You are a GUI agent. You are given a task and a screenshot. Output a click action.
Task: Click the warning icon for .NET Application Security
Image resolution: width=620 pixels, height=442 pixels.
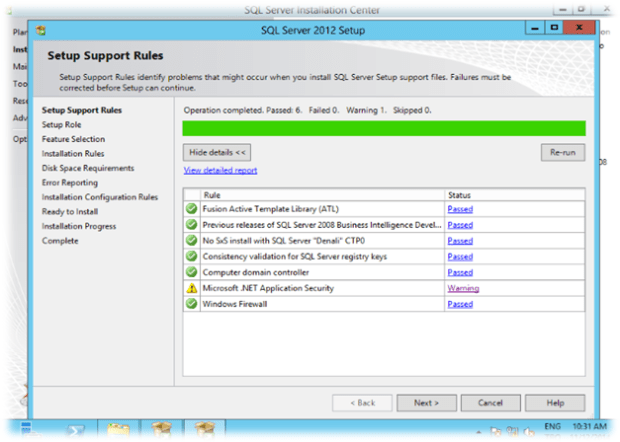(x=191, y=288)
